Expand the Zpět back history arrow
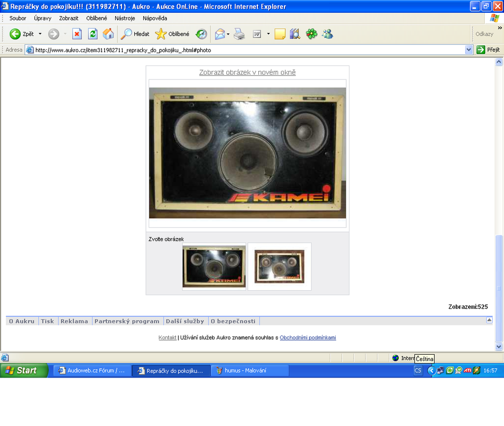 click(40, 34)
